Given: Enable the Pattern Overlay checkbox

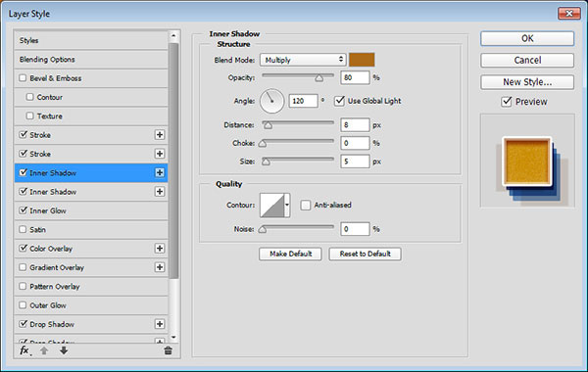Looking at the screenshot, I should tap(23, 286).
